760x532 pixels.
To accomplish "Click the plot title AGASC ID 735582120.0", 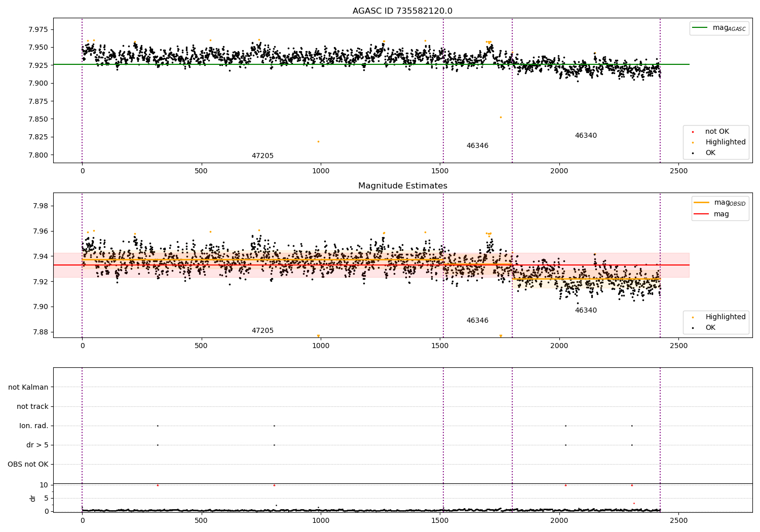I will 402,11.
